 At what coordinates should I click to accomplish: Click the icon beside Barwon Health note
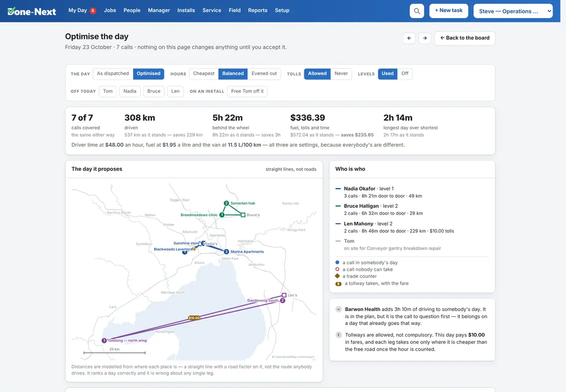[x=339, y=309]
